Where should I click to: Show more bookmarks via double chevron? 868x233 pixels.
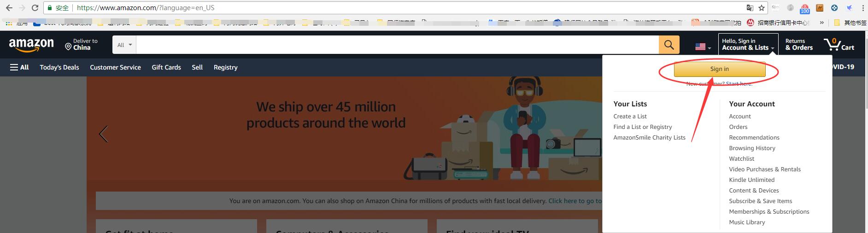[x=821, y=22]
